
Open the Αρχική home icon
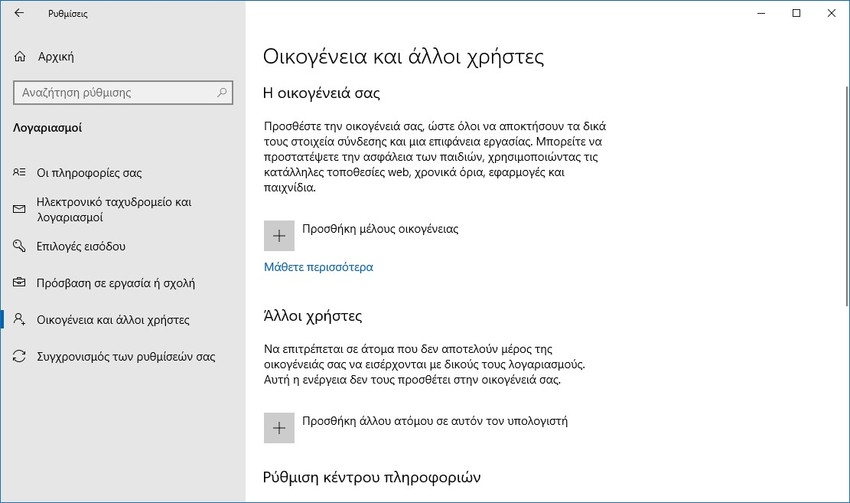(x=20, y=56)
